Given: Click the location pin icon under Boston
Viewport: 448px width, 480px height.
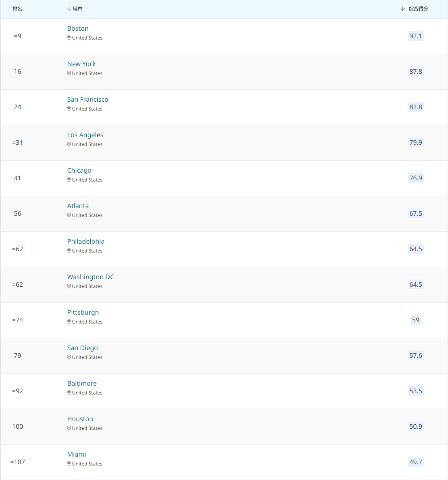Looking at the screenshot, I should (69, 38).
